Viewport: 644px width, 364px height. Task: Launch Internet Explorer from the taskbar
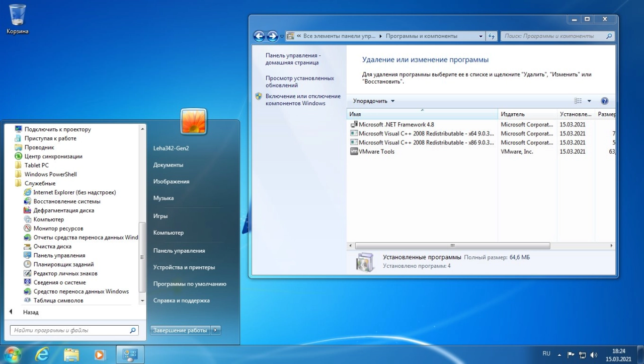pos(42,354)
